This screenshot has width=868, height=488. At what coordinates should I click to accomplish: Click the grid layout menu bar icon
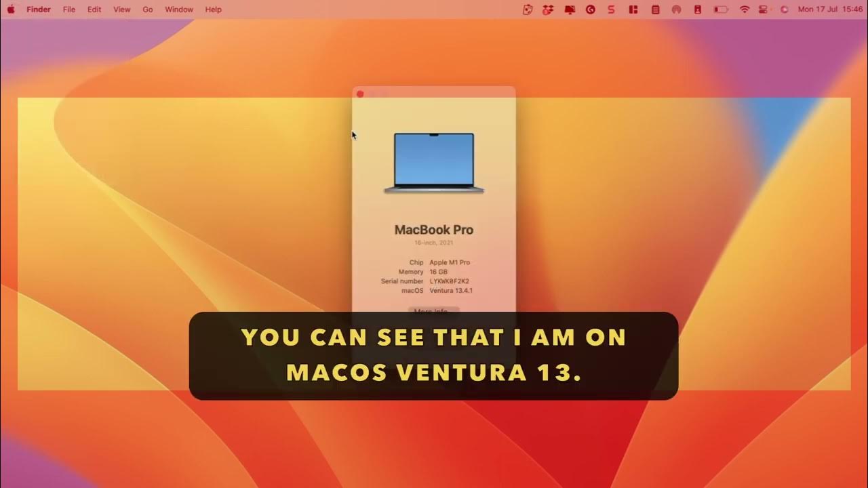633,9
